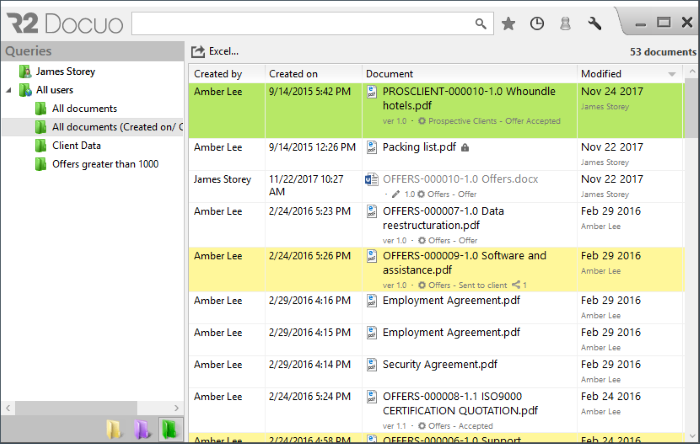The image size is (700, 444).
Task: Select Client Data query
Action: click(76, 145)
